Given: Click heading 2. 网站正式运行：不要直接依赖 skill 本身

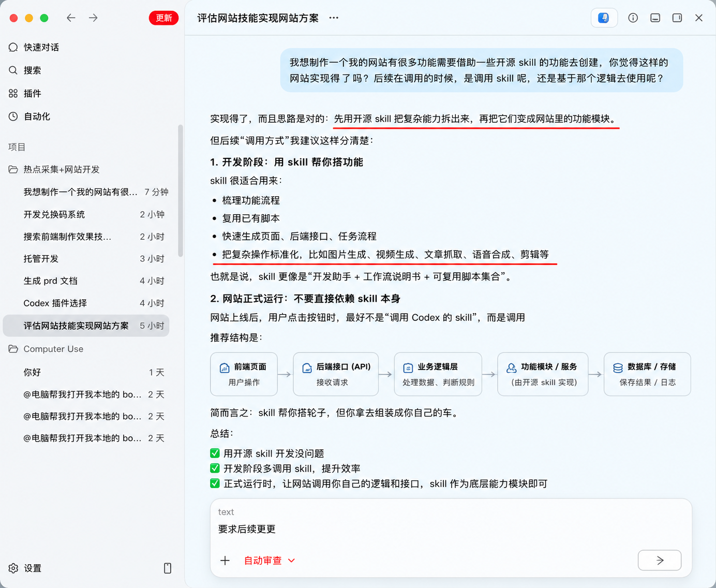Looking at the screenshot, I should click(x=305, y=299).
